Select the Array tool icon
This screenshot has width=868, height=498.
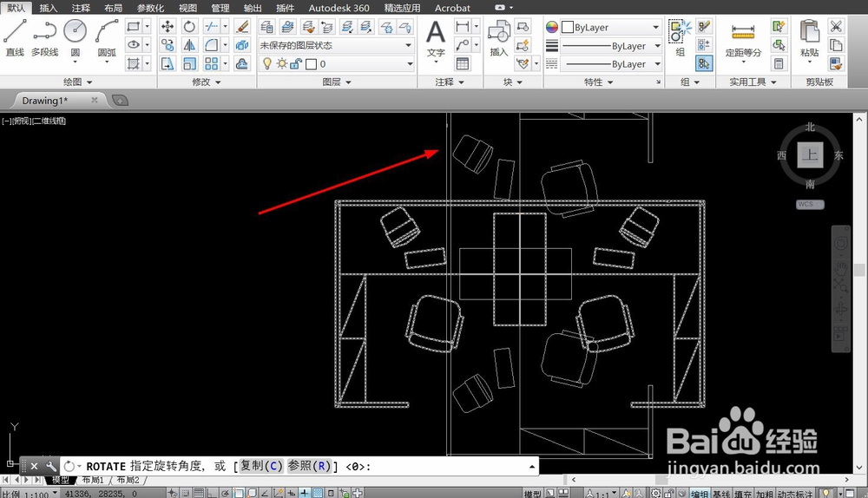(211, 63)
